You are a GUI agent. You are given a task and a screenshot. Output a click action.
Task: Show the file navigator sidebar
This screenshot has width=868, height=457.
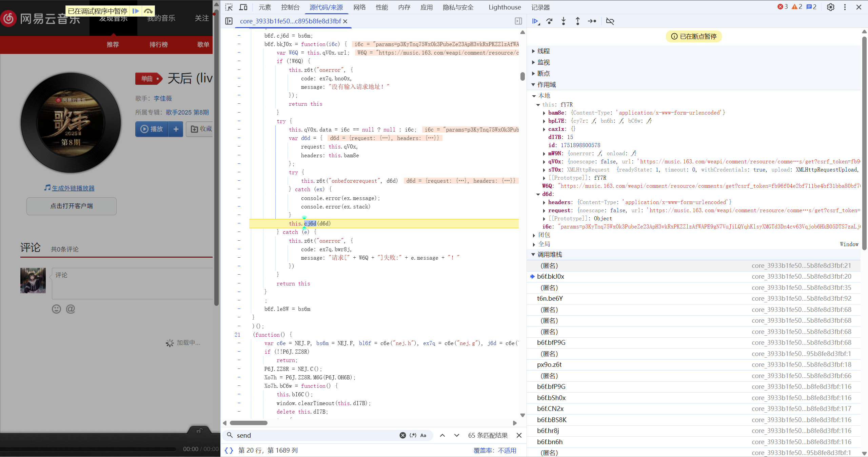click(x=229, y=21)
